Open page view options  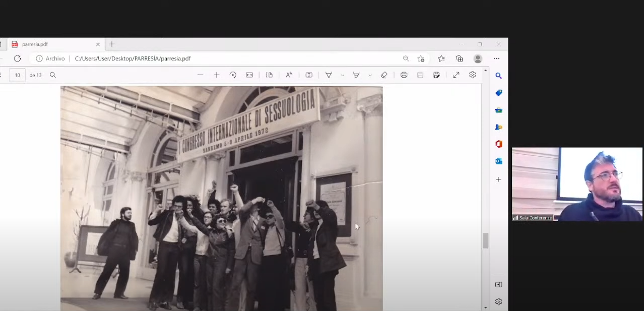pos(269,75)
